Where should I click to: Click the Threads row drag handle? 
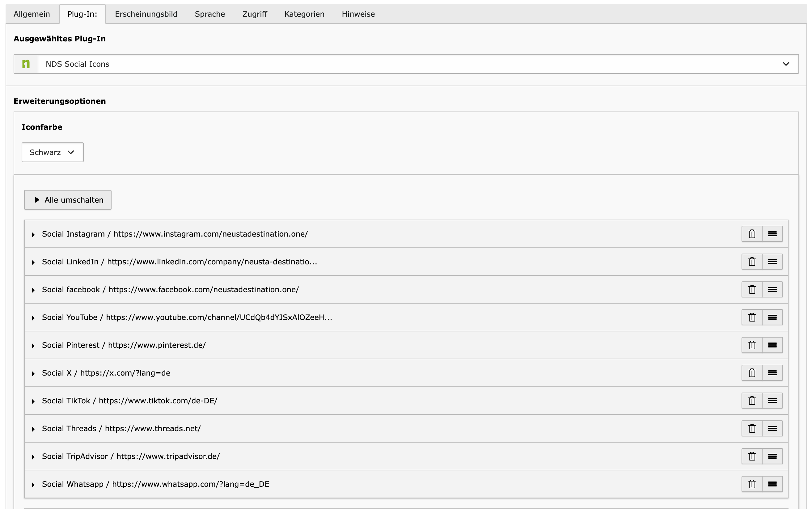tap(772, 429)
